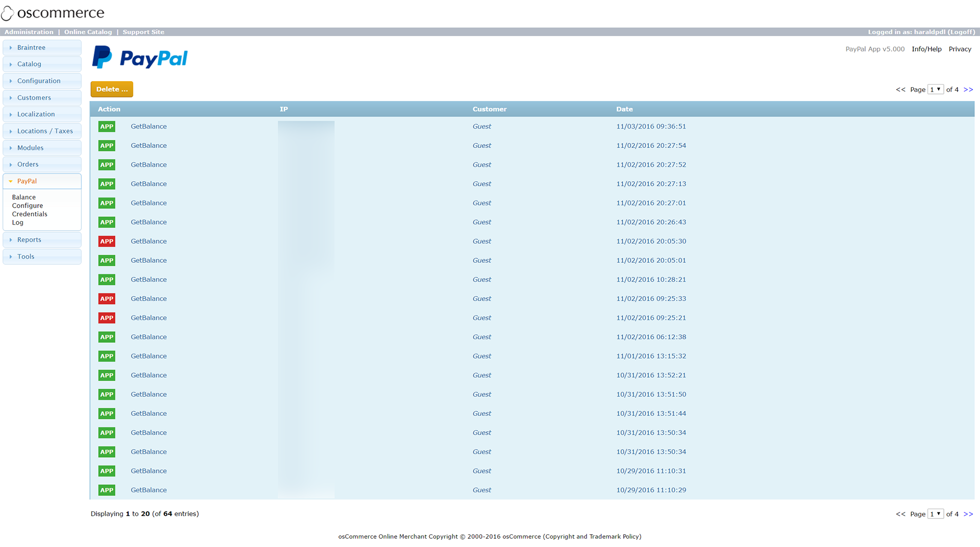
Task: Go to next page using top >> link
Action: 968,90
